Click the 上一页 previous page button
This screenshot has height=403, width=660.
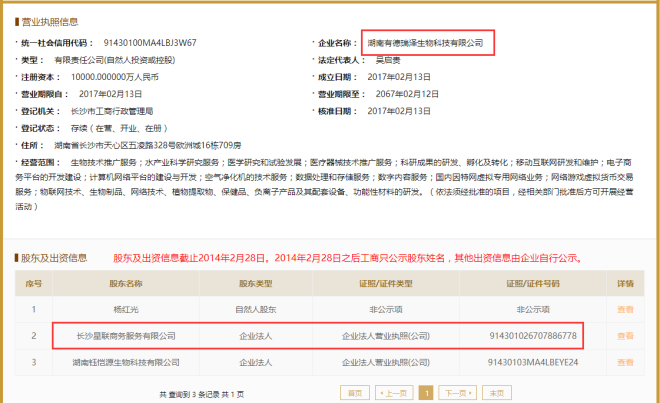[x=394, y=393]
